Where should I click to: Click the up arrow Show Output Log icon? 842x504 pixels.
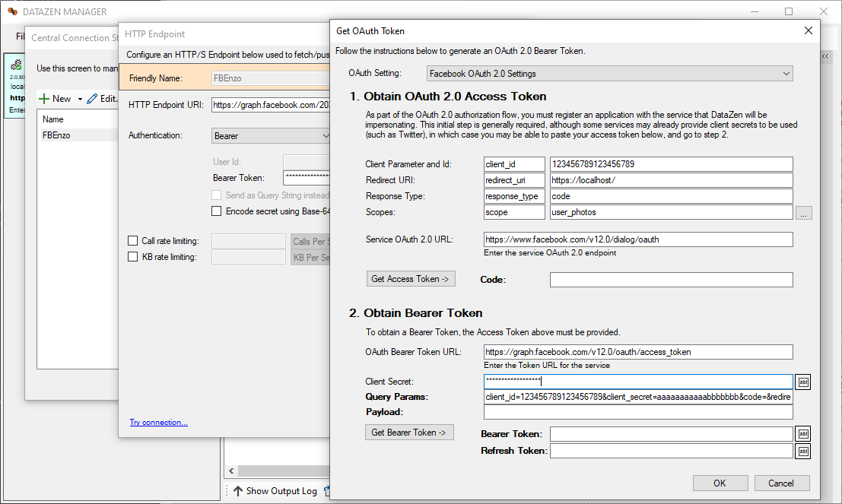(238, 490)
